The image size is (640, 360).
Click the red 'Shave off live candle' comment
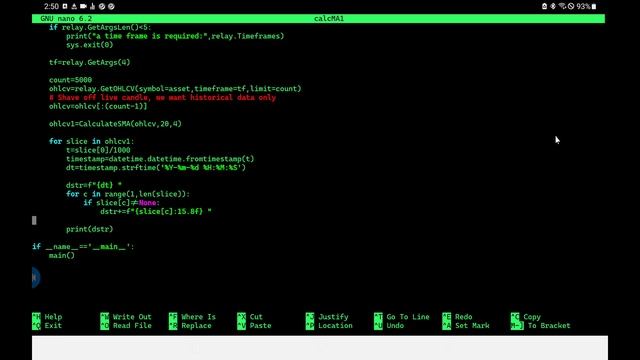tap(162, 98)
